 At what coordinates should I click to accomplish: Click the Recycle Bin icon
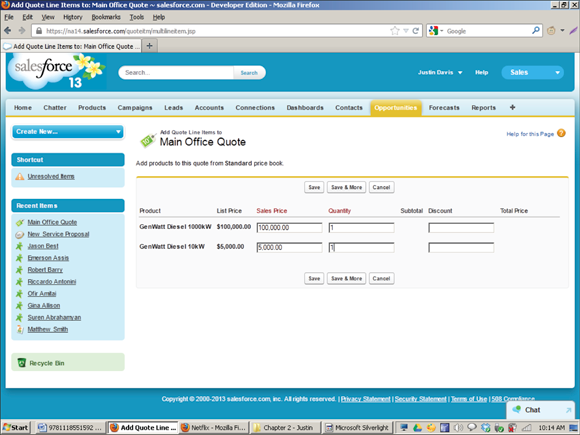point(21,362)
